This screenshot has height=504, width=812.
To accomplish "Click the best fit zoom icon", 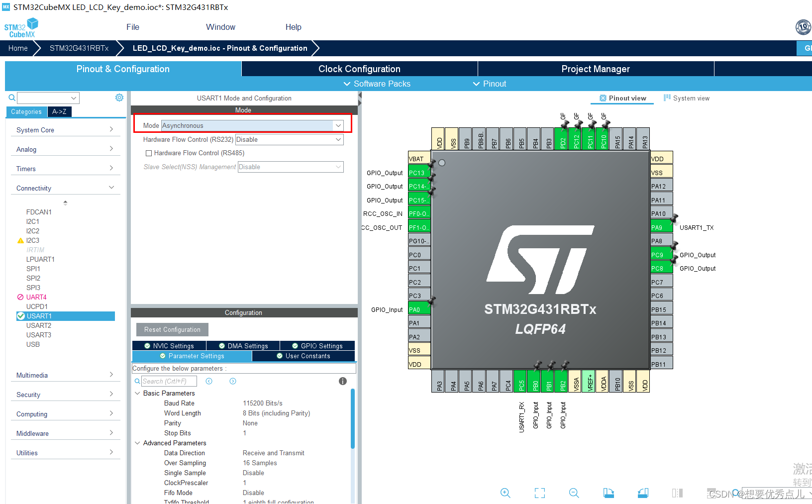I will [539, 493].
